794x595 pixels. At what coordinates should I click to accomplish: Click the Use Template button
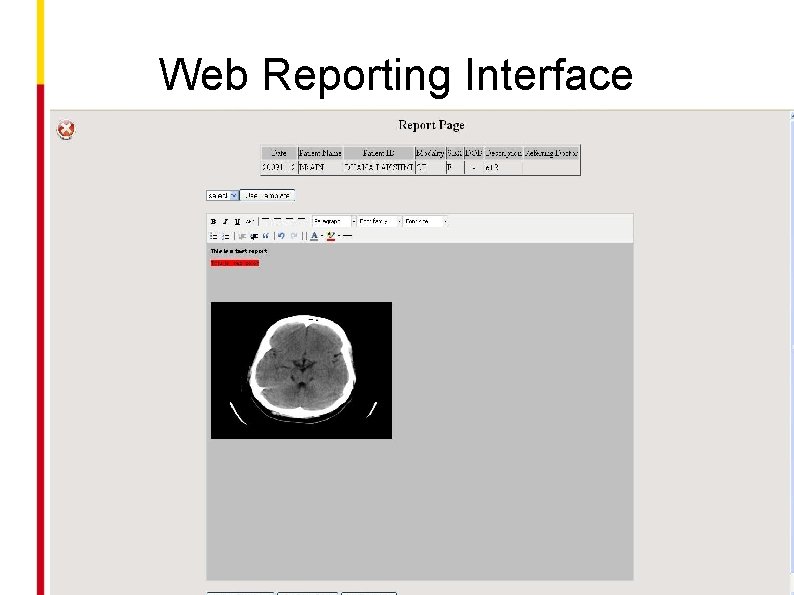tap(267, 195)
